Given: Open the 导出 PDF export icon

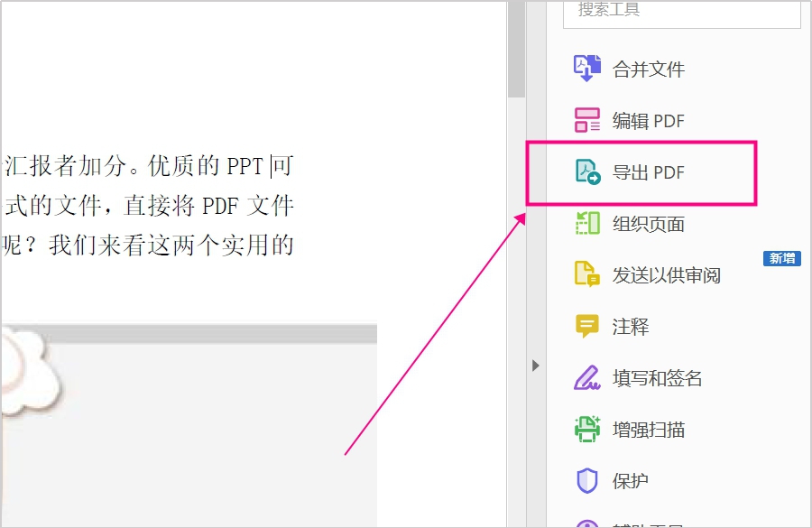Looking at the screenshot, I should click(x=587, y=172).
